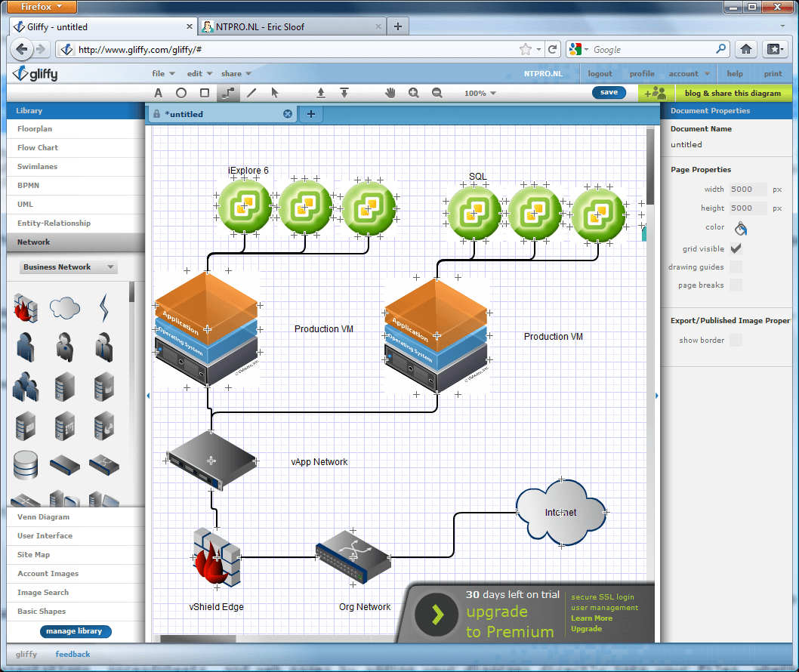Screen dimensions: 799x672
Task: Click the Learn More link
Action: (591, 618)
